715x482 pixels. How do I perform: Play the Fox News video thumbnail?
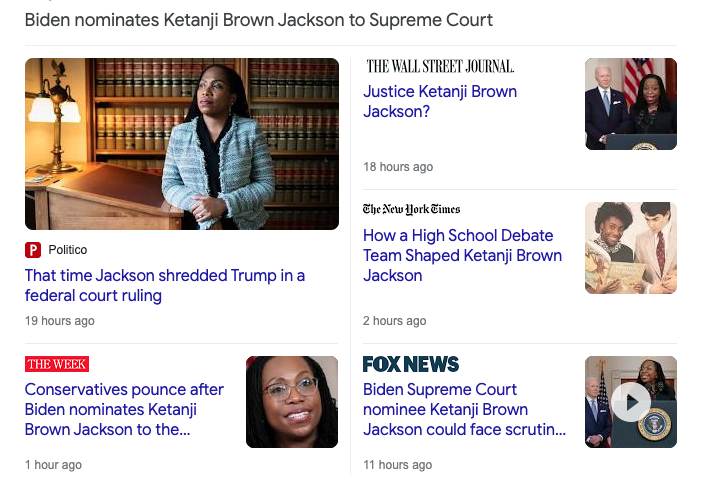pyautogui.click(x=631, y=402)
